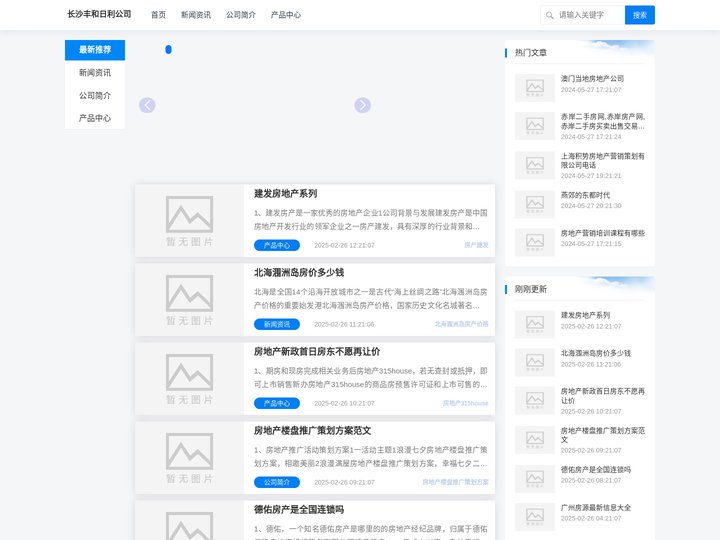Open thumbnail of 房地产营销培训课程有哪些 article
This screenshot has width=720, height=540.
click(x=534, y=242)
